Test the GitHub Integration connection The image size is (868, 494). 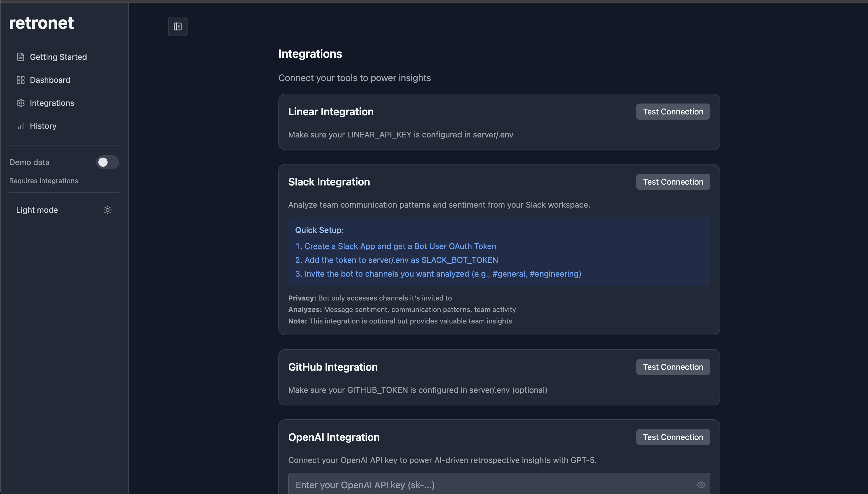(673, 367)
